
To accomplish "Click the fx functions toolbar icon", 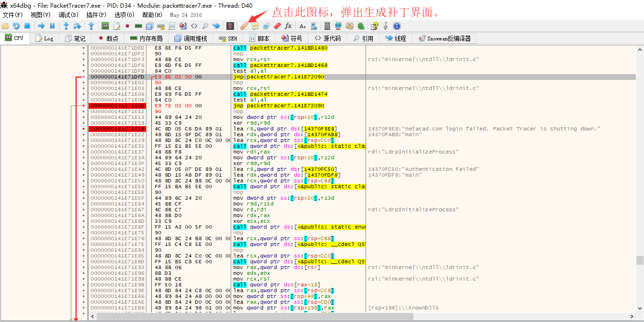I will (289, 26).
